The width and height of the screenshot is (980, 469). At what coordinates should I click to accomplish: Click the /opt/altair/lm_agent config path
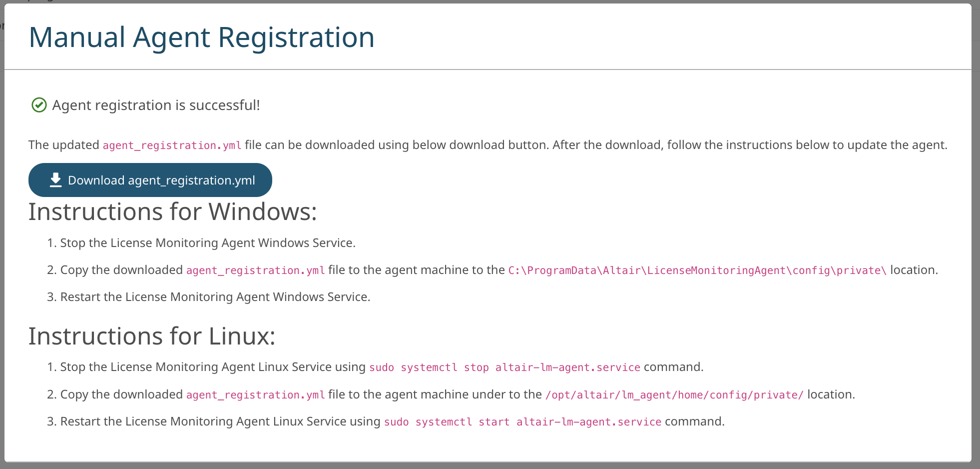(x=674, y=395)
